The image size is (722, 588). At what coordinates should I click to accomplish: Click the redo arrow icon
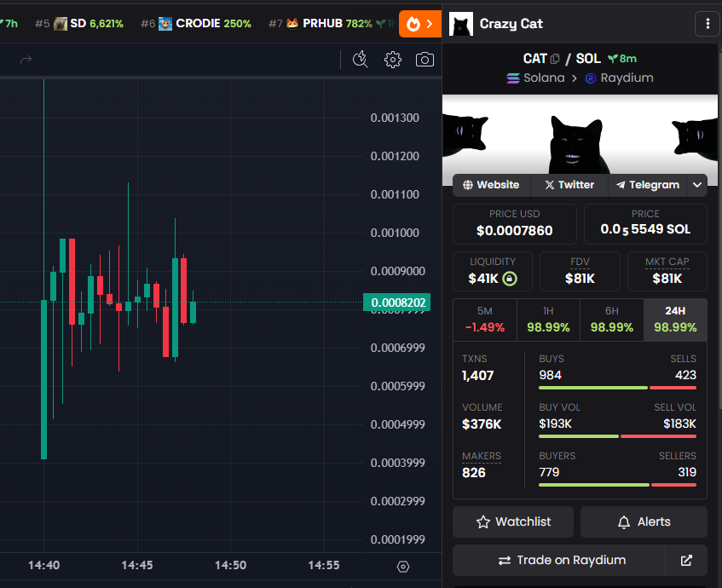coord(26,60)
